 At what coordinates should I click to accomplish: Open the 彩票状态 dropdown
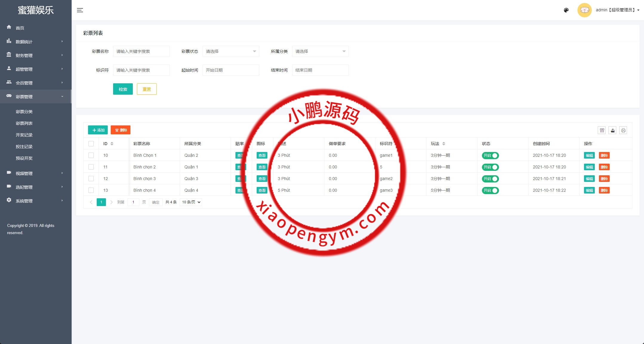click(x=231, y=51)
